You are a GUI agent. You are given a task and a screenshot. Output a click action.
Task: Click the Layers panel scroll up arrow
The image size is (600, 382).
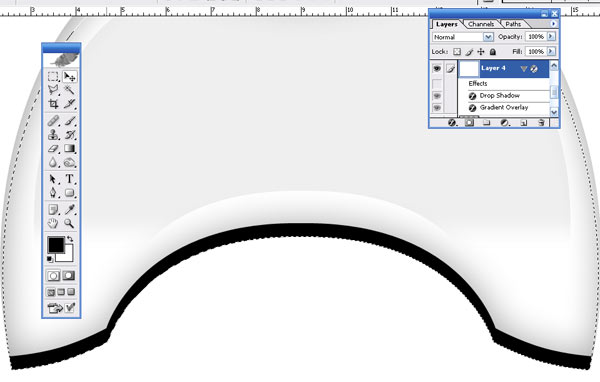click(x=554, y=66)
